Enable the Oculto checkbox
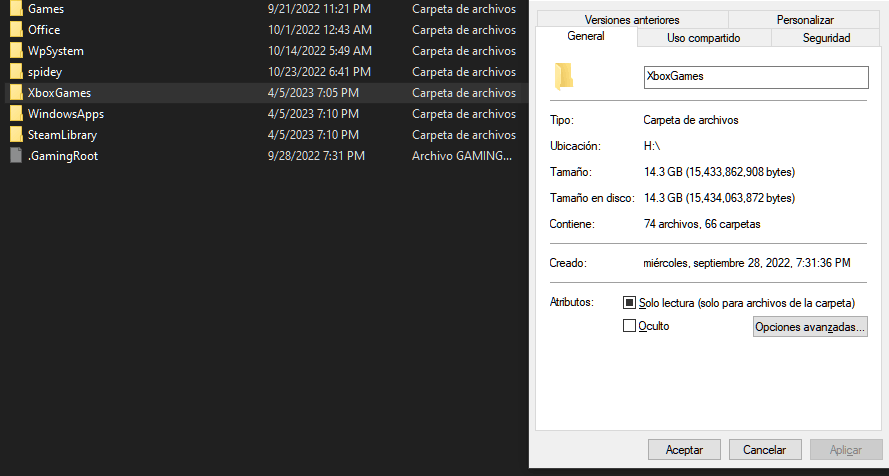Viewport: 889px width, 476px height. [x=629, y=326]
